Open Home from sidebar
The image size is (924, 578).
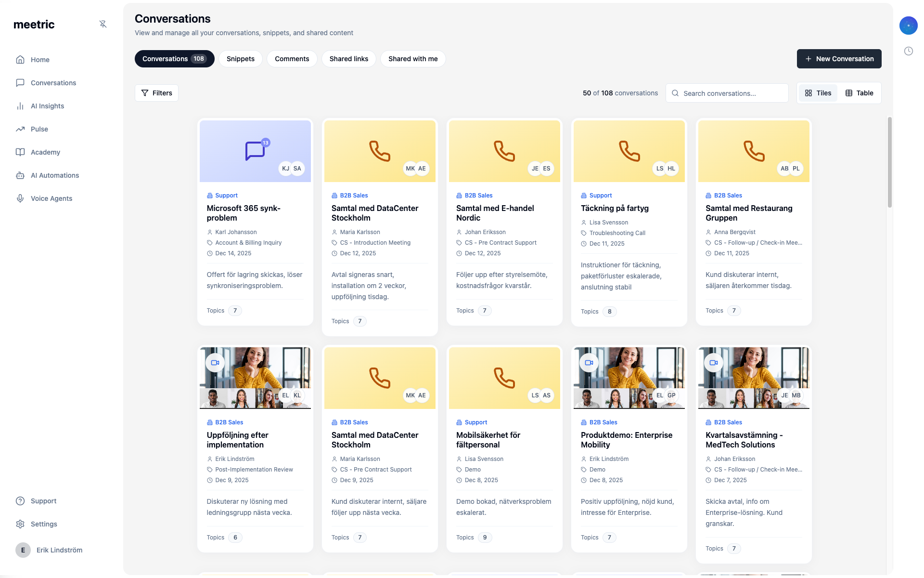(x=40, y=60)
